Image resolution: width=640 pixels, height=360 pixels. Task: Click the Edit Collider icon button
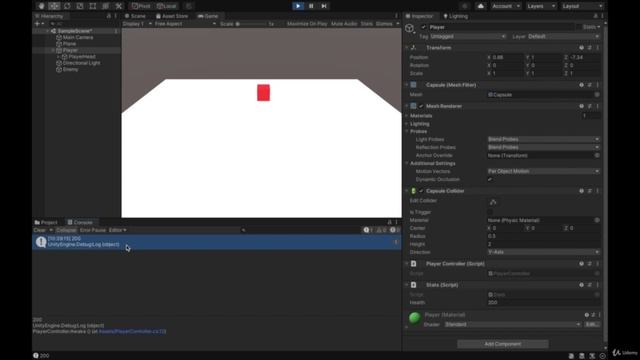pyautogui.click(x=493, y=202)
